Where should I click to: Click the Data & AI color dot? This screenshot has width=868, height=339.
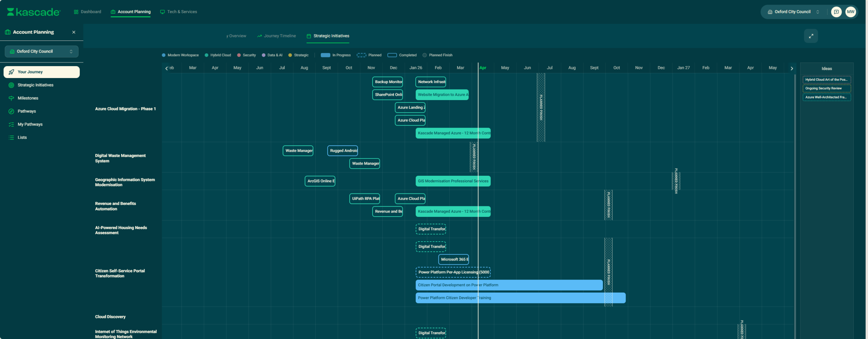click(x=263, y=55)
